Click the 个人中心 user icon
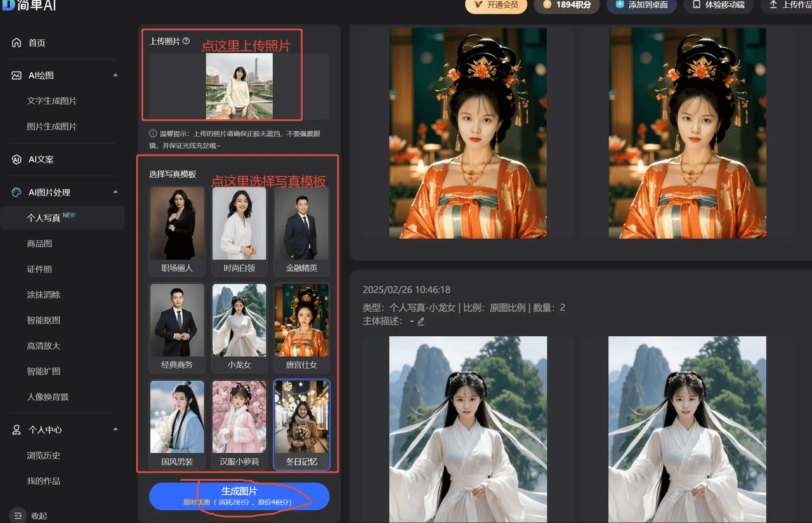This screenshot has height=523, width=812. click(16, 430)
